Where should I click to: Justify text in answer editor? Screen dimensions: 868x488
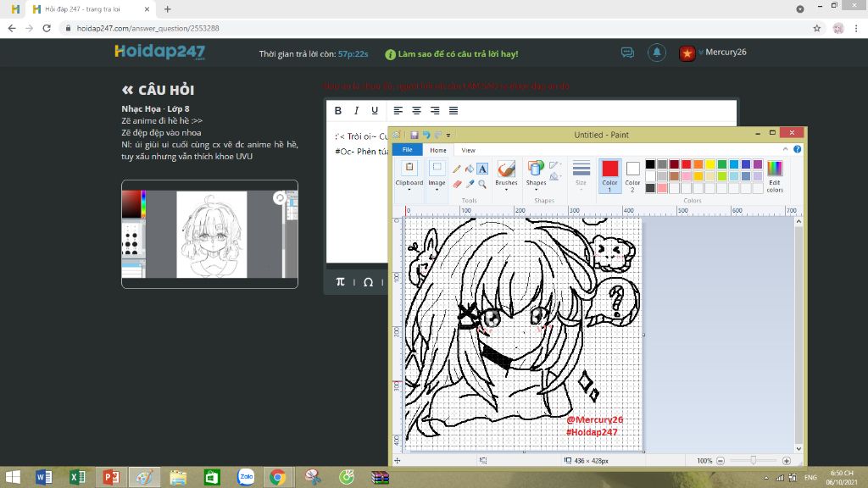[453, 111]
